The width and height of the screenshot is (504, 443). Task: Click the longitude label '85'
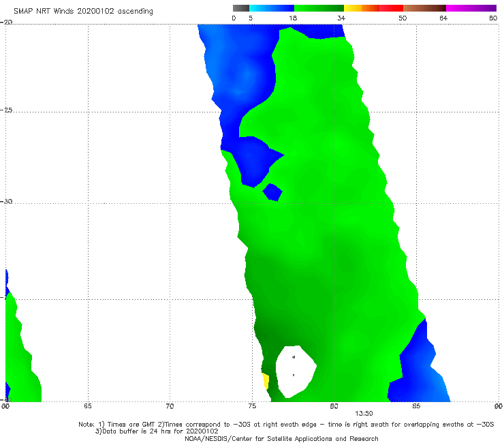[416, 406]
